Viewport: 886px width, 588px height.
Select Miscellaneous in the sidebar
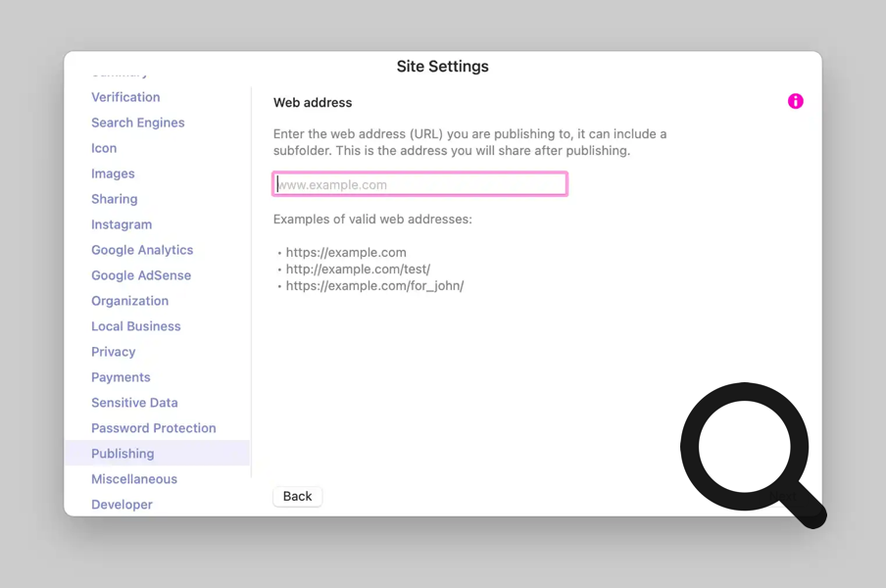[x=134, y=479]
